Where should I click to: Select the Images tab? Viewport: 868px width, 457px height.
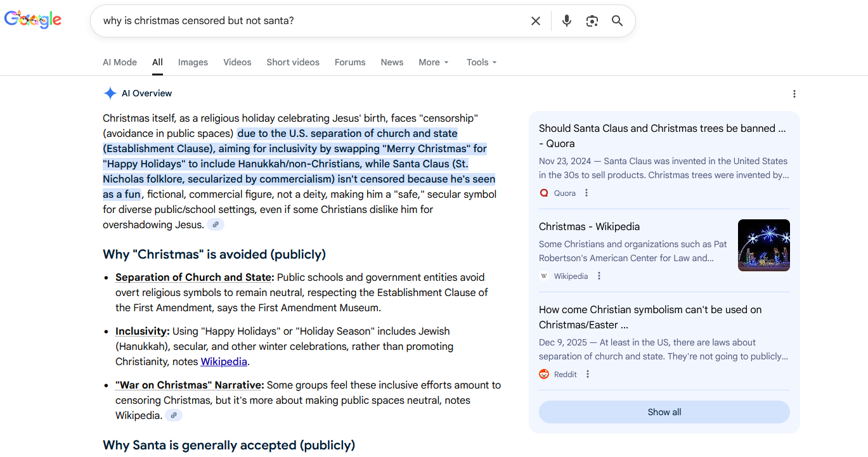point(193,62)
